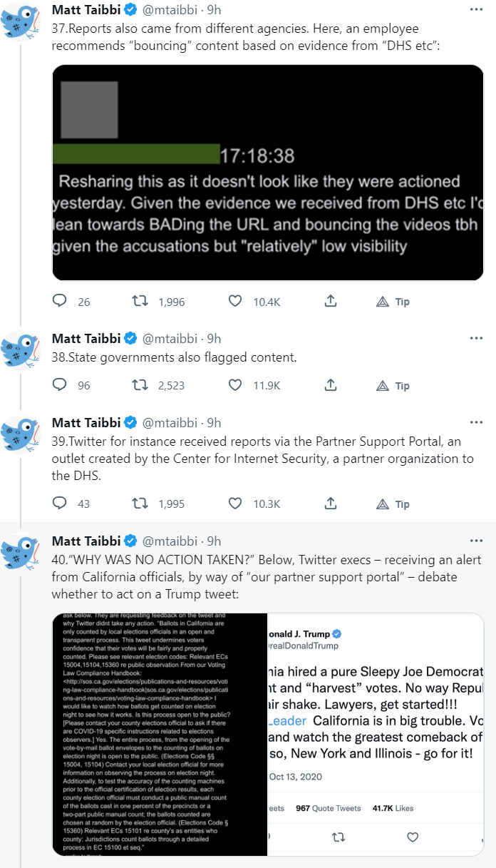Viewport: 496px width, 868px height.
Task: Tip Matt Taibbi on tweet 39
Action: click(x=393, y=504)
